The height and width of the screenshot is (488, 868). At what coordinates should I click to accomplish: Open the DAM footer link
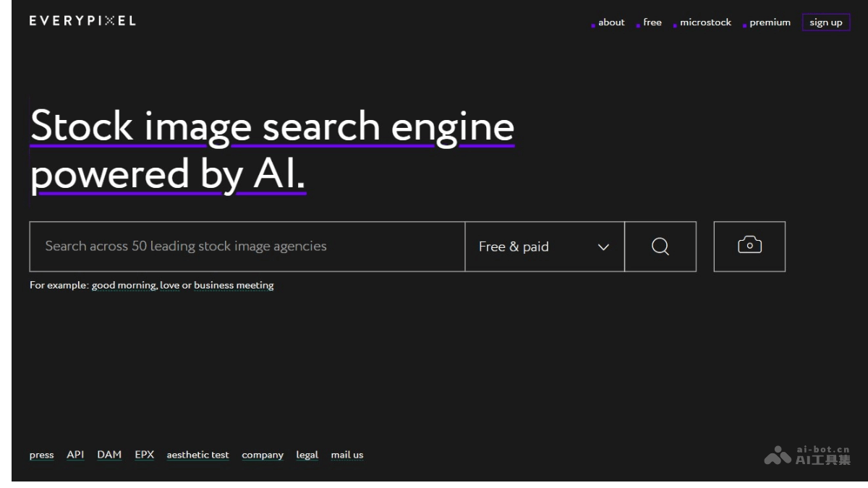[x=109, y=455]
